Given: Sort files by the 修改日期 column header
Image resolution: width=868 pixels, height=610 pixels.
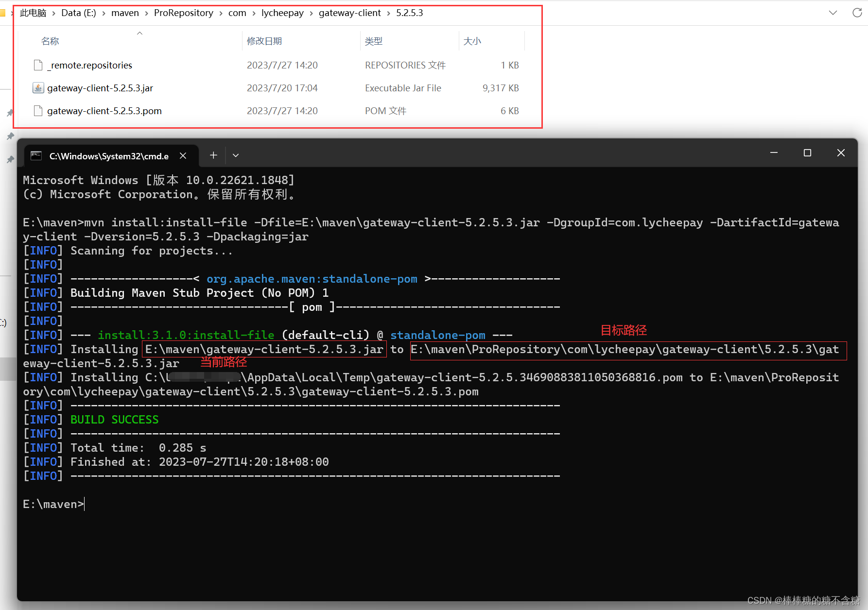Looking at the screenshot, I should [x=264, y=41].
